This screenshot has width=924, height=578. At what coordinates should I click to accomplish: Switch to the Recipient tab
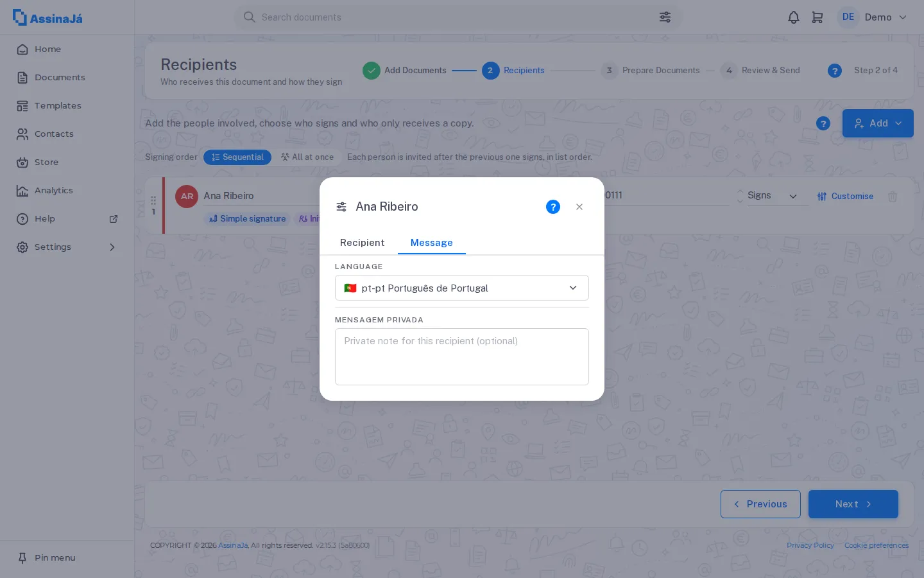(x=363, y=243)
